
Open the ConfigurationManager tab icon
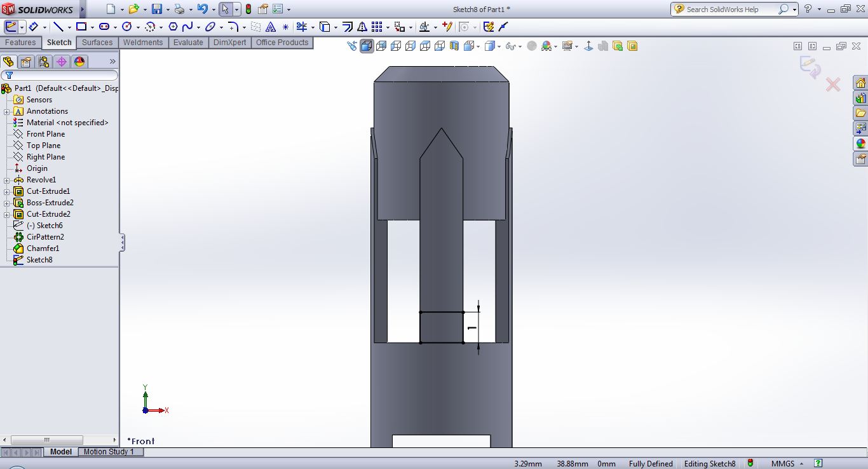[x=43, y=62]
